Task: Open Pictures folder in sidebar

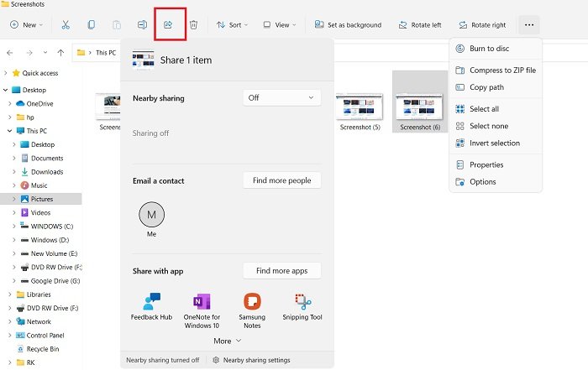Action: coord(41,199)
